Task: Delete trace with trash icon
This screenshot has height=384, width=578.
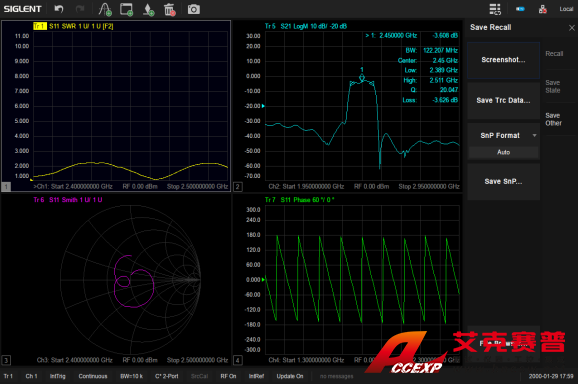Action: (x=170, y=10)
